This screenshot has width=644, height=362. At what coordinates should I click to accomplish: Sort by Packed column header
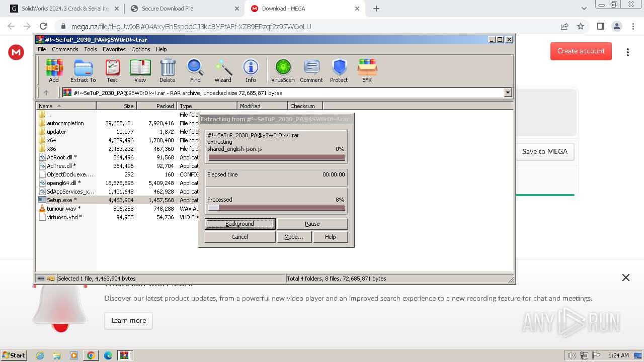point(156,106)
